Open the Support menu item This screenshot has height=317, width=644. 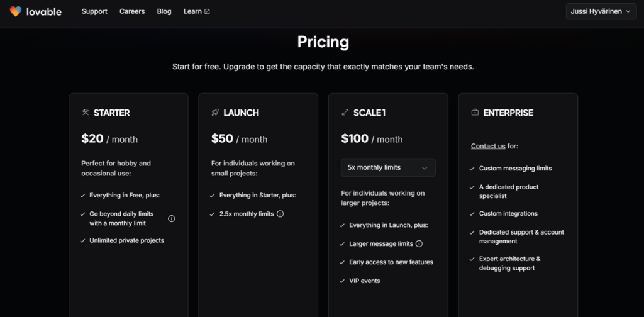(x=94, y=11)
